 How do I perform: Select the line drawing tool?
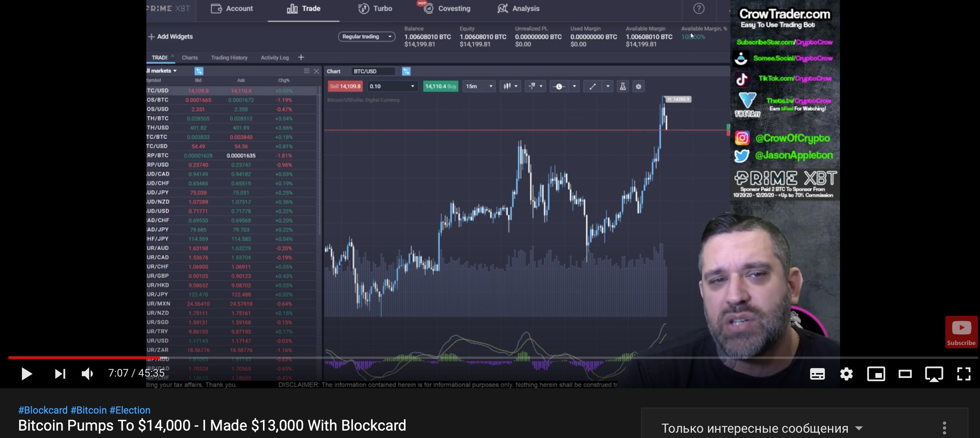[x=592, y=86]
